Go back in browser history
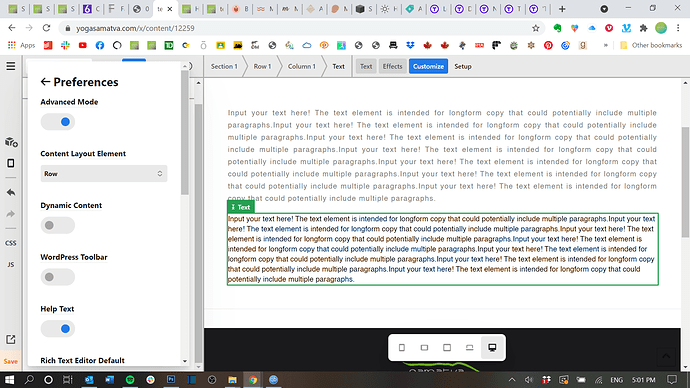 (x=12, y=28)
